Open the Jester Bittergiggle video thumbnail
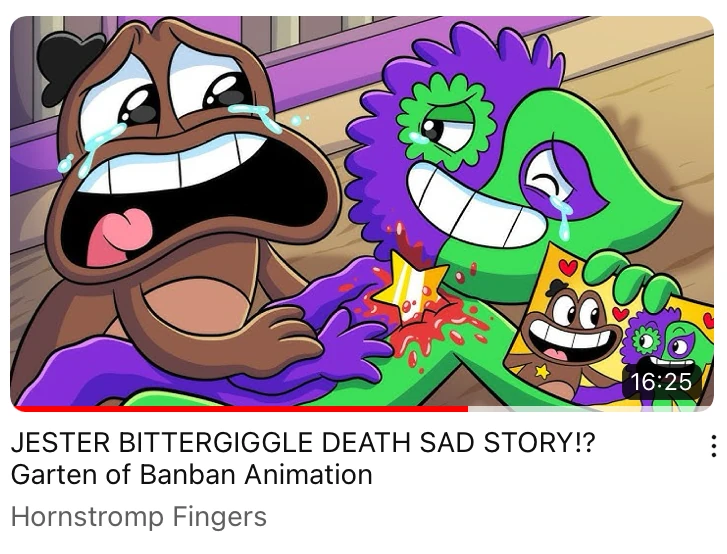This screenshot has width=727, height=554. [362, 213]
